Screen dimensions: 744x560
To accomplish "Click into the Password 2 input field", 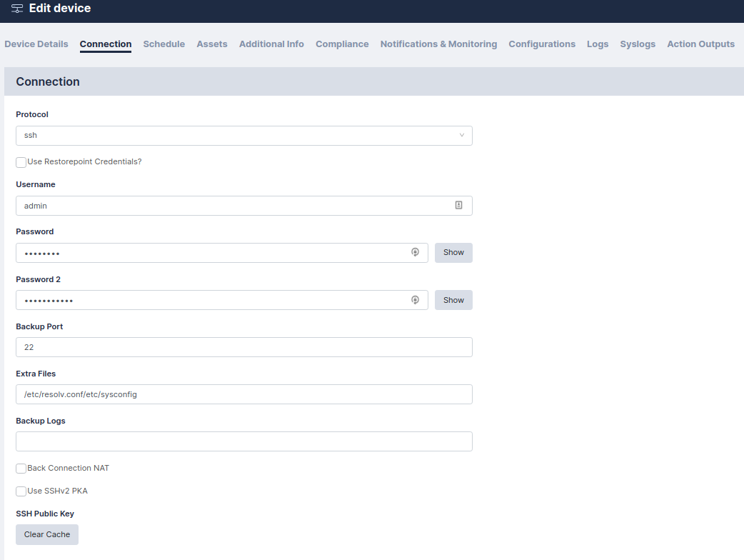I will click(x=222, y=300).
